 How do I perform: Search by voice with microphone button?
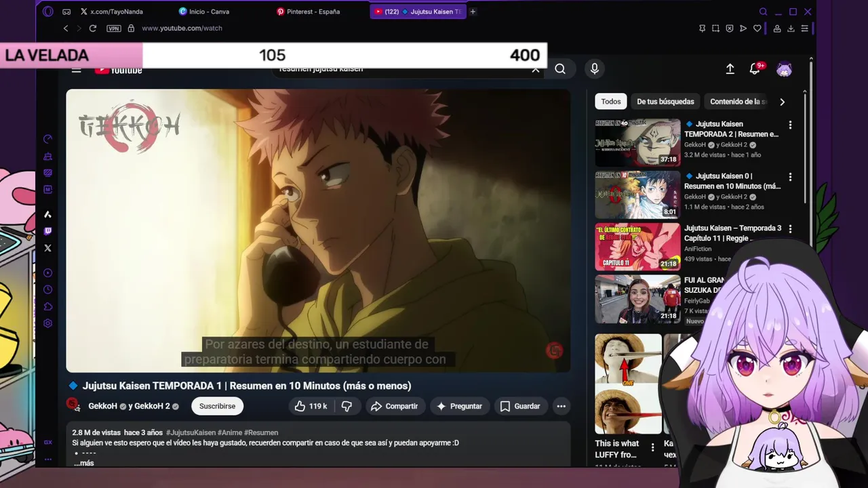click(594, 68)
